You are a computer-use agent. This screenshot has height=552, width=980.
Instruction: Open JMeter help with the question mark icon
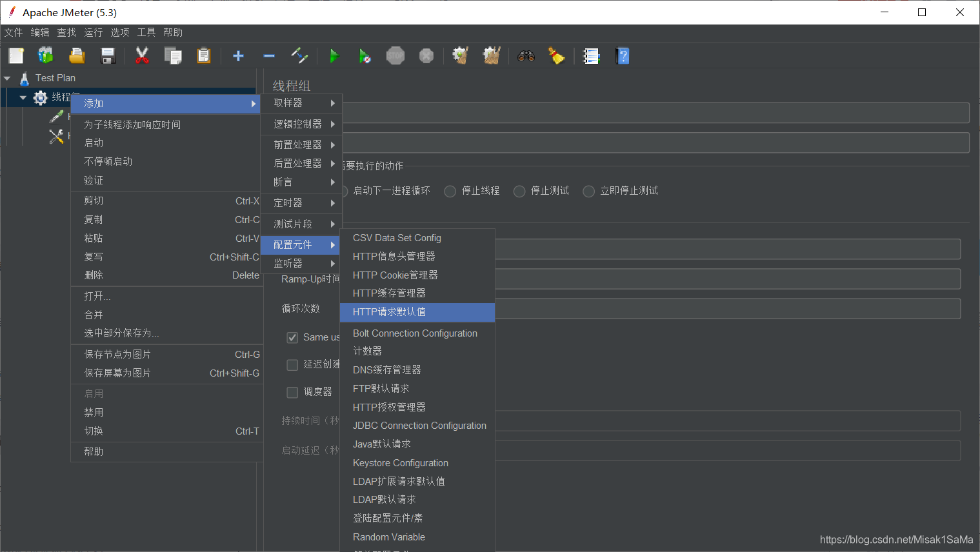tap(622, 55)
